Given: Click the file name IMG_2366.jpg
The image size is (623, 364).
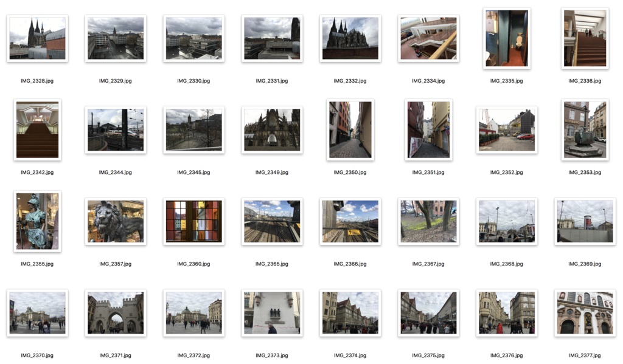Looking at the screenshot, I should click(350, 264).
